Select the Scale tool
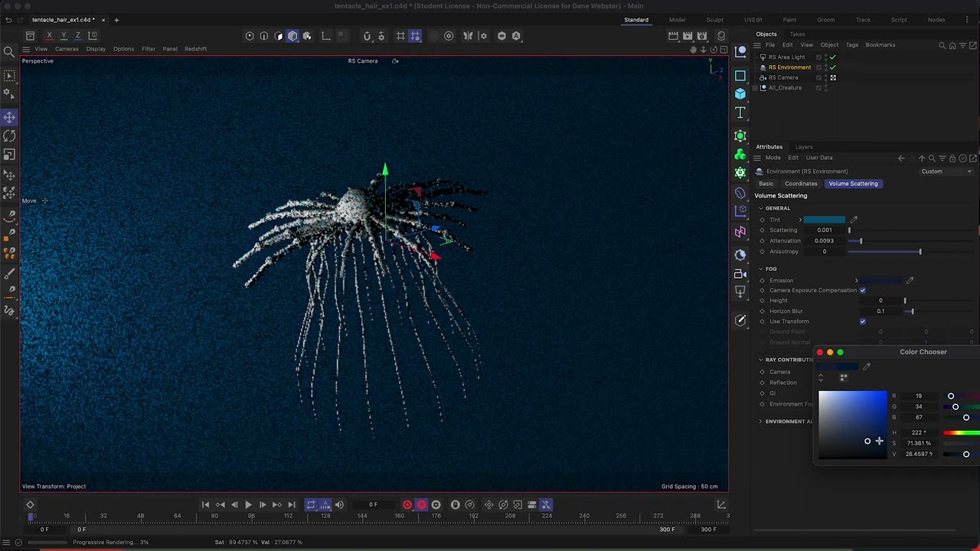 (9, 155)
